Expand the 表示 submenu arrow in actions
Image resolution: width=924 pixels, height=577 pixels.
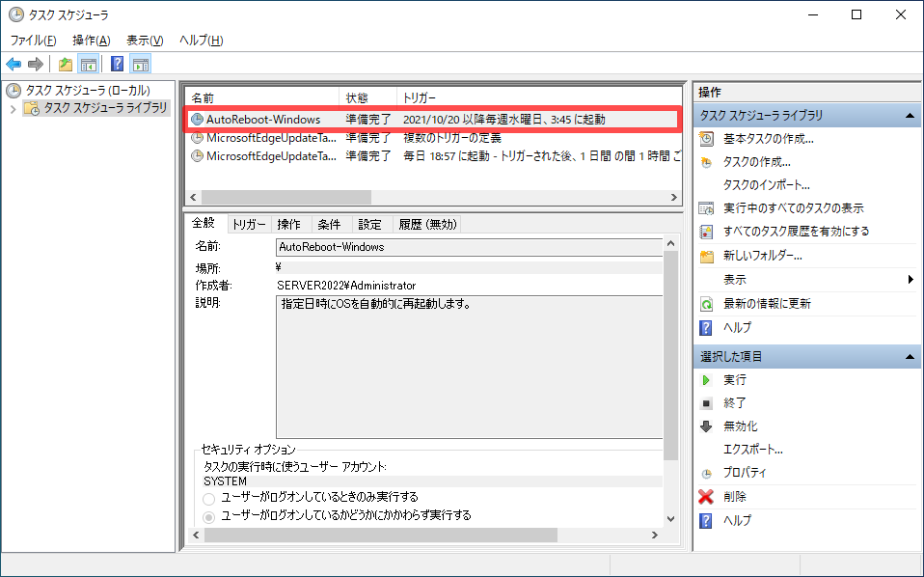(911, 280)
